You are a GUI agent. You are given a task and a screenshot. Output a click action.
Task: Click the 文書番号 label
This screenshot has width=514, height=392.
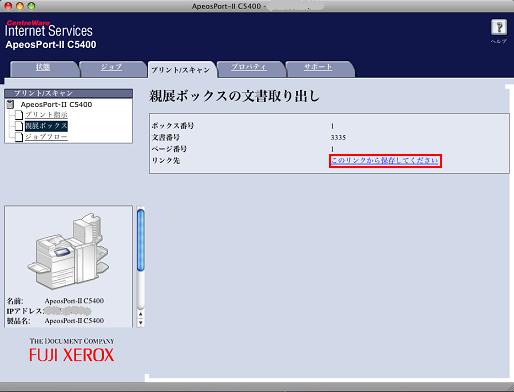pos(166,137)
